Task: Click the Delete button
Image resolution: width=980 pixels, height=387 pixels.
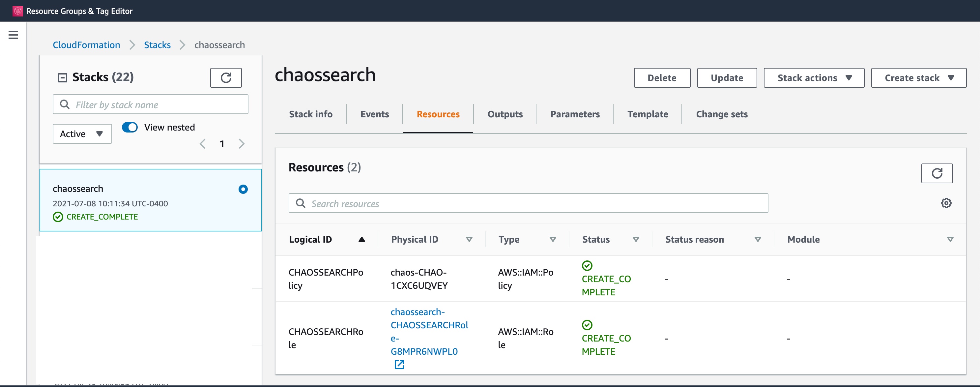Action: 662,78
